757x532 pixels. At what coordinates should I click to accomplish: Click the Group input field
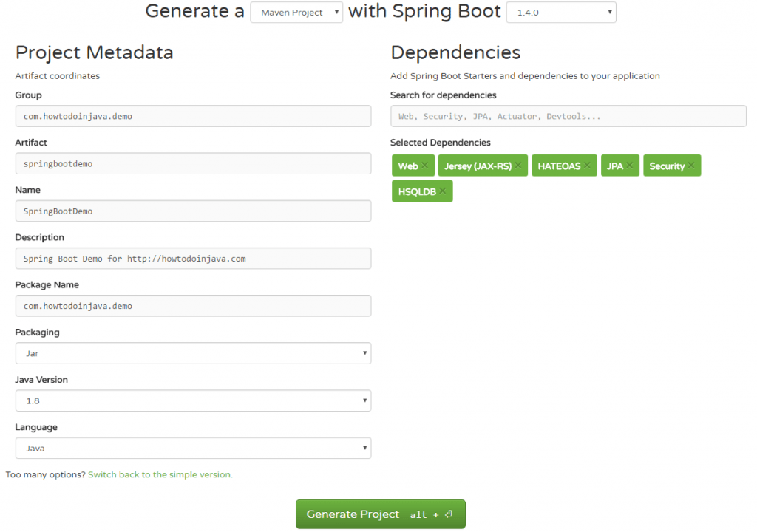pyautogui.click(x=193, y=116)
